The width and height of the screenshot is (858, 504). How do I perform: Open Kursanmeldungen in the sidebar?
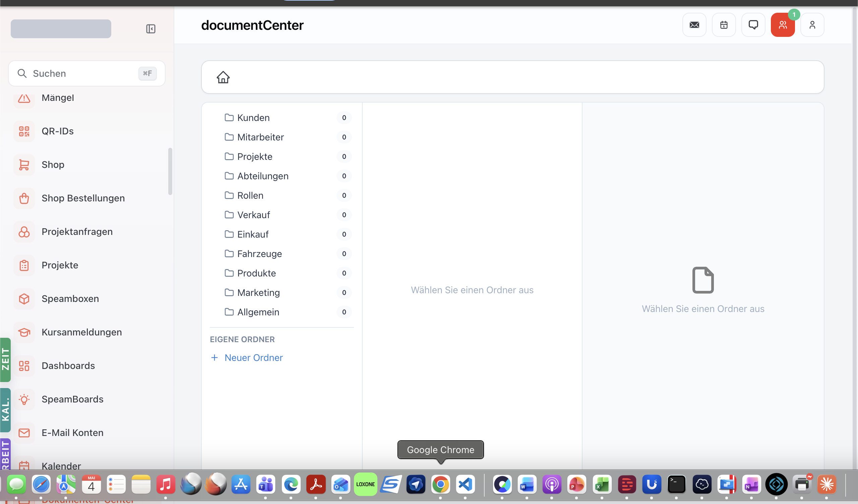pos(87,332)
